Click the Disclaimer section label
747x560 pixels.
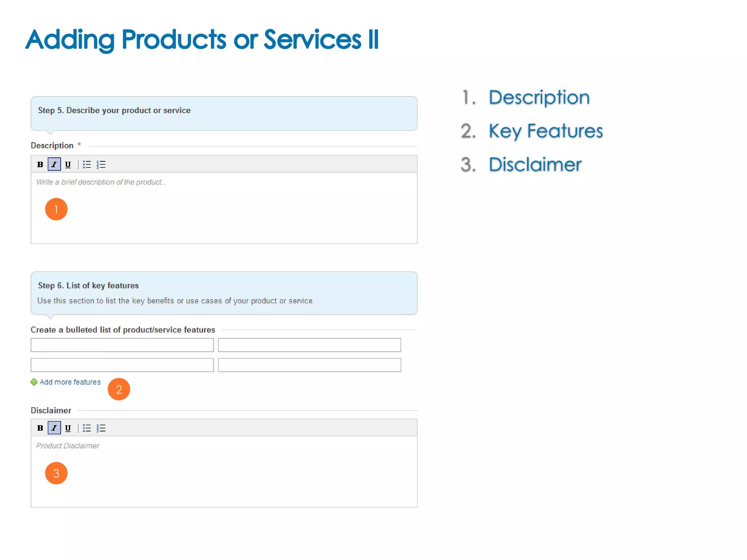[51, 411]
